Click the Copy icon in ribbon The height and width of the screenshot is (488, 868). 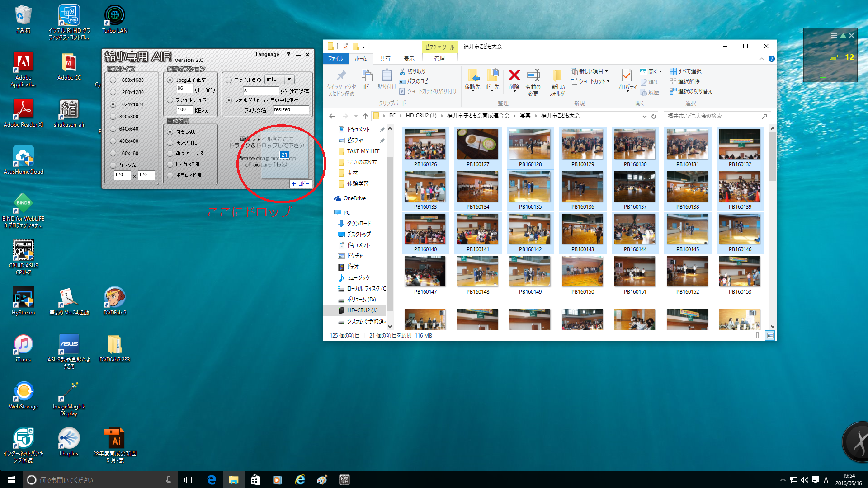(x=367, y=76)
